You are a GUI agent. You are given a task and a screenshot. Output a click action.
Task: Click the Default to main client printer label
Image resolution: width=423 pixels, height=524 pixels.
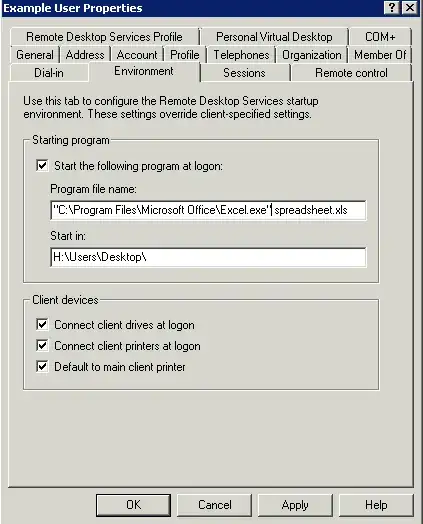click(120, 367)
